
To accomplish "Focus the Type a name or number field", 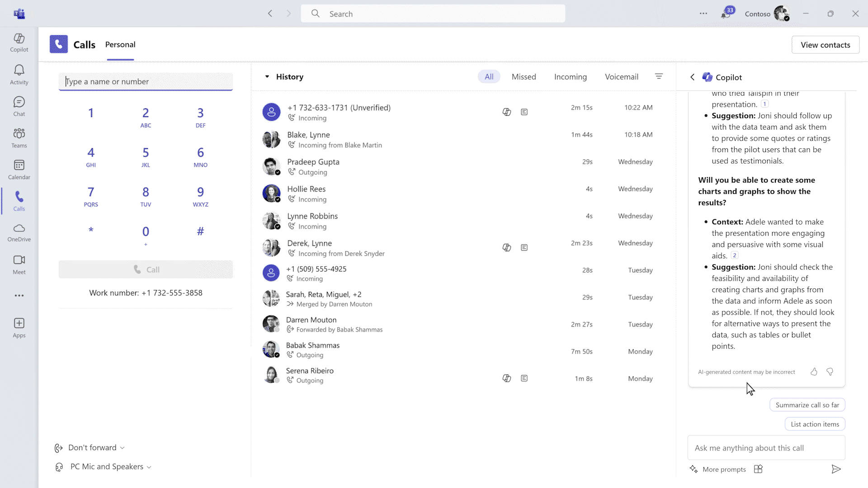I will pos(146,82).
